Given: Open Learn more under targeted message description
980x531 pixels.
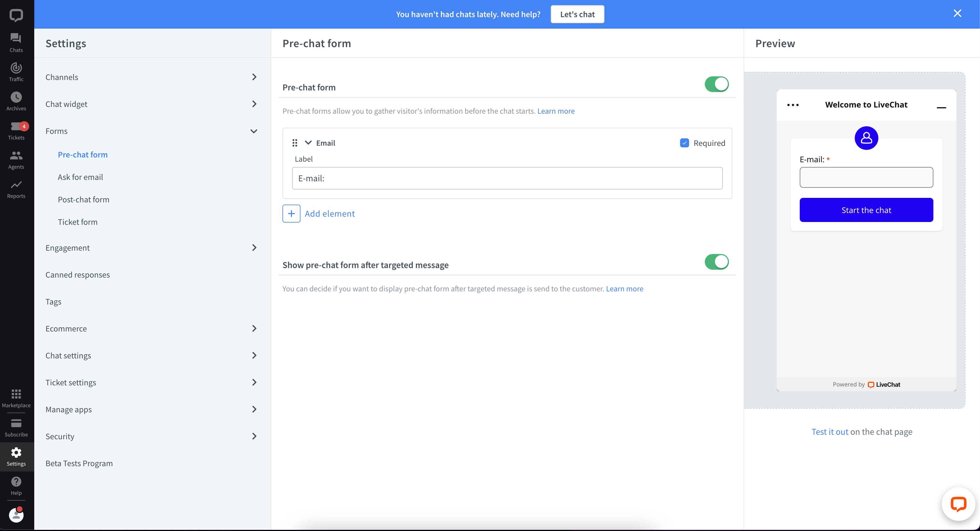Looking at the screenshot, I should 624,289.
